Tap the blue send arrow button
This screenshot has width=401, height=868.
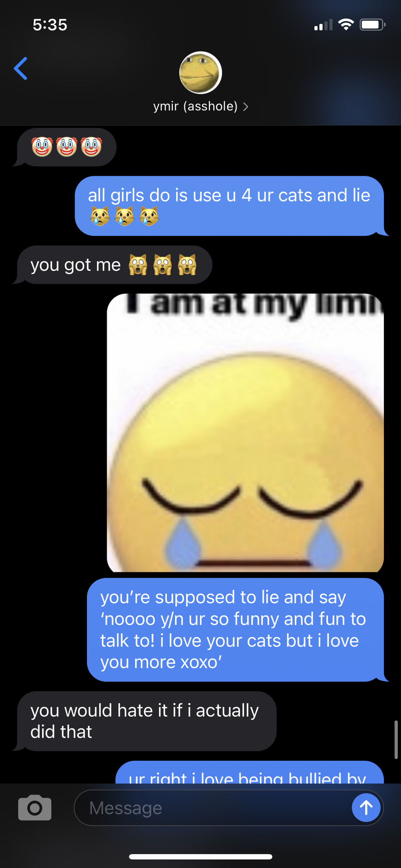(366, 807)
